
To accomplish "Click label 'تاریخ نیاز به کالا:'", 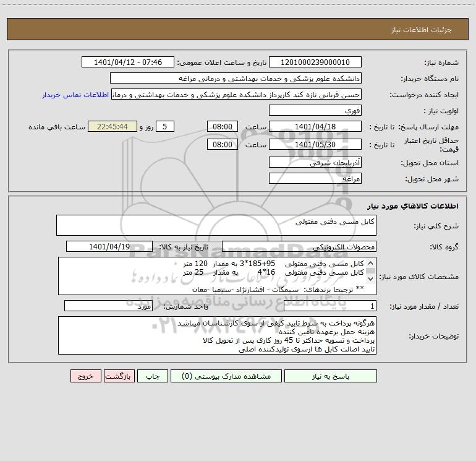I will (x=184, y=247).
